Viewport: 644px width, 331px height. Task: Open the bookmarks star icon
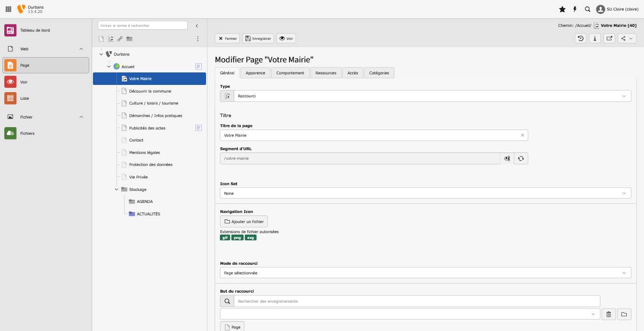click(562, 9)
